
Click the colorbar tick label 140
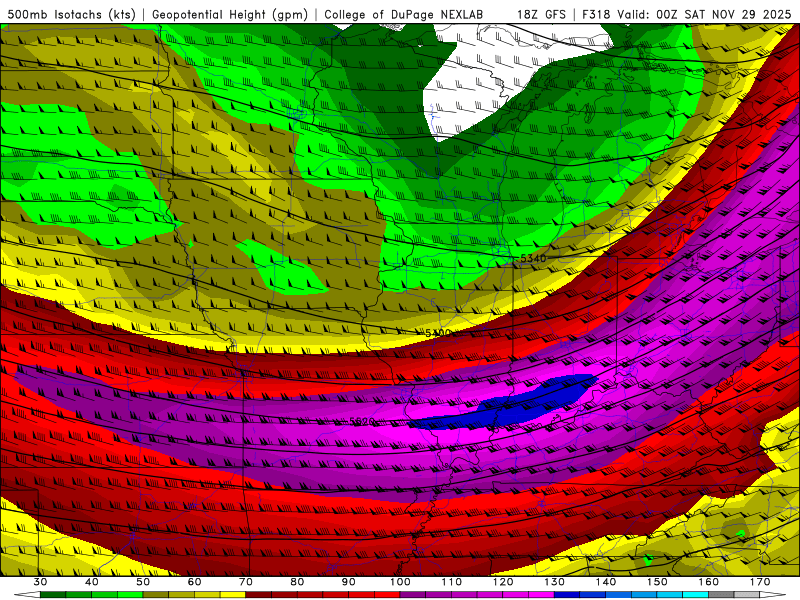[606, 582]
